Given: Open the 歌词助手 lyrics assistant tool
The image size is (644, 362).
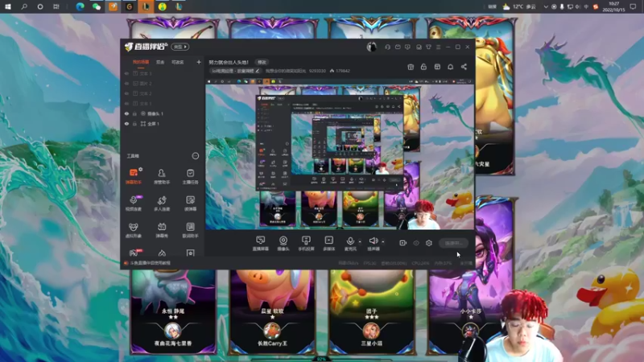Looking at the screenshot, I should pyautogui.click(x=190, y=230).
